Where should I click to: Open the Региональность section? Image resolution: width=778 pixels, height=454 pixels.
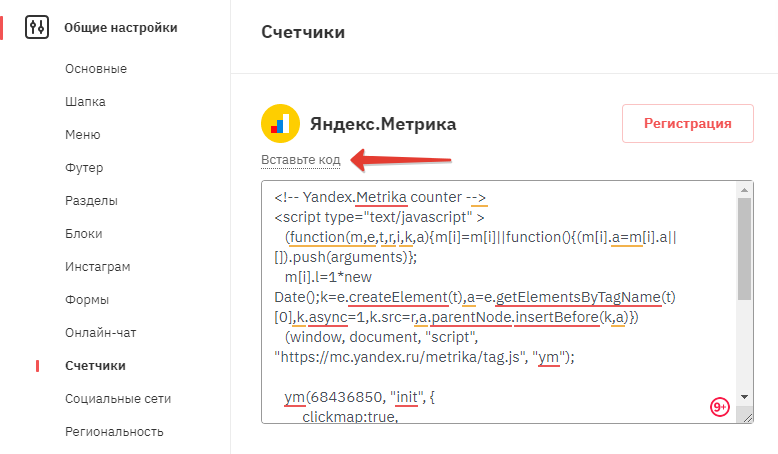114,432
